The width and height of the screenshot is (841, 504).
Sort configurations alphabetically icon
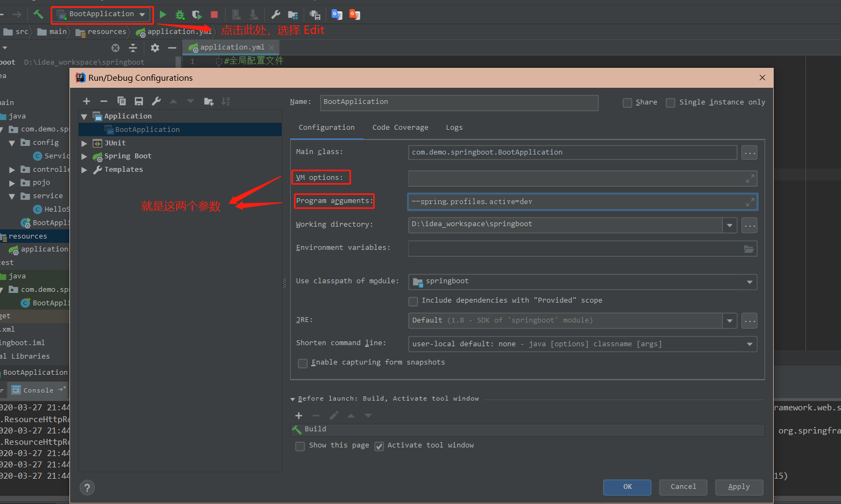[226, 101]
